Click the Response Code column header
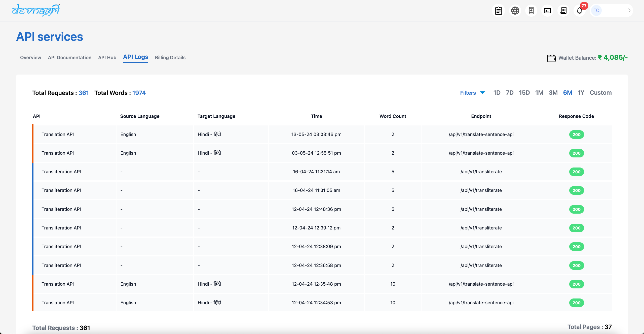The image size is (644, 334). [576, 116]
